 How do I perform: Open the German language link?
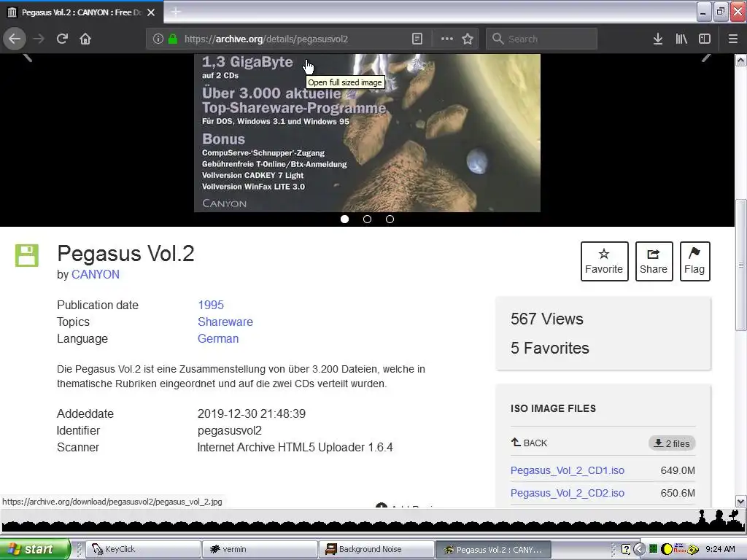218,338
